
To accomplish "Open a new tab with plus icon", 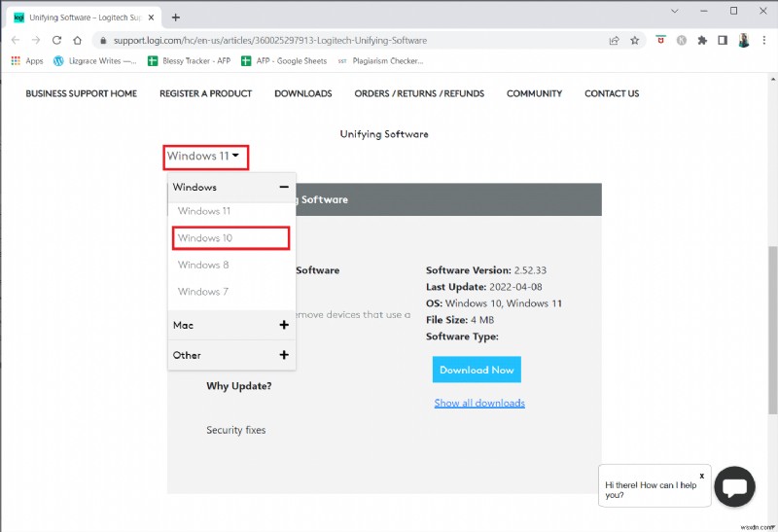I will click(176, 18).
